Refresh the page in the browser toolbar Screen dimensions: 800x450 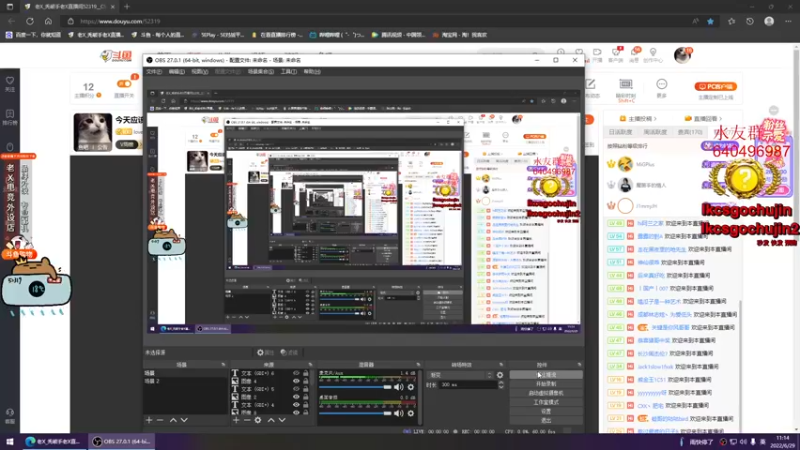[30, 21]
